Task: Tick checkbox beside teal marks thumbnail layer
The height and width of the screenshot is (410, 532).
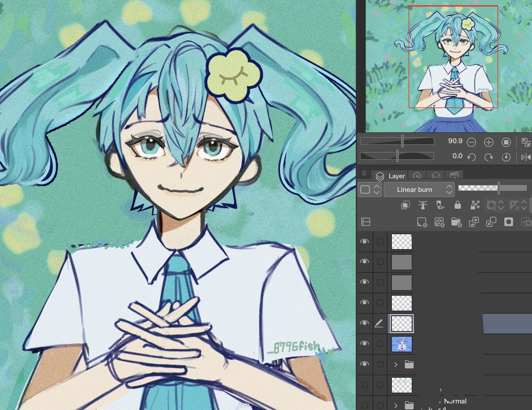Action: click(x=380, y=385)
